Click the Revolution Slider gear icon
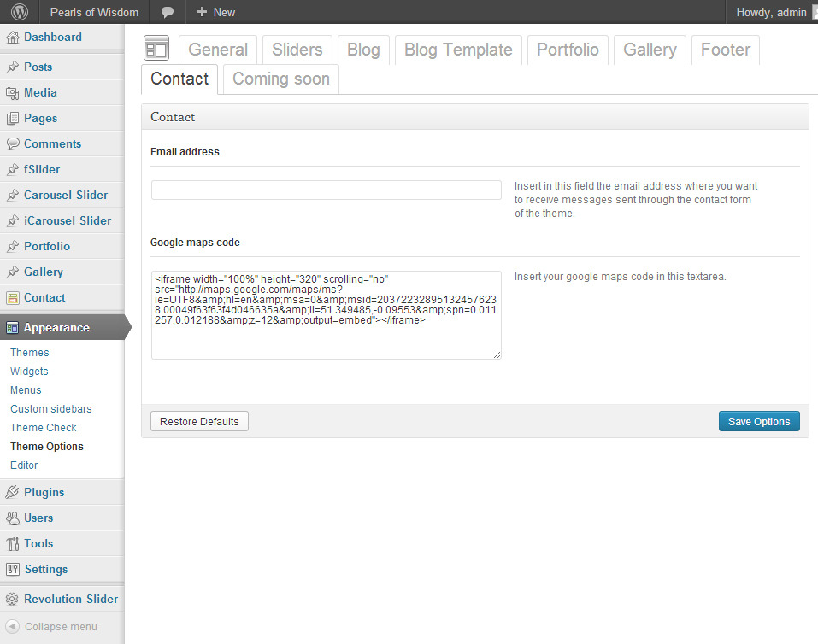818x644 pixels. click(12, 600)
